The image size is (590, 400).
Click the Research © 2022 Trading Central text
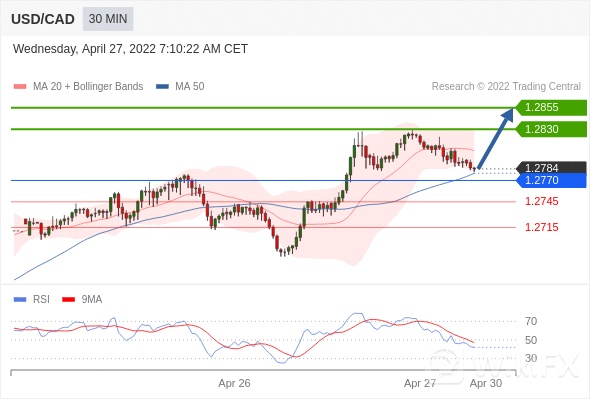(x=506, y=87)
